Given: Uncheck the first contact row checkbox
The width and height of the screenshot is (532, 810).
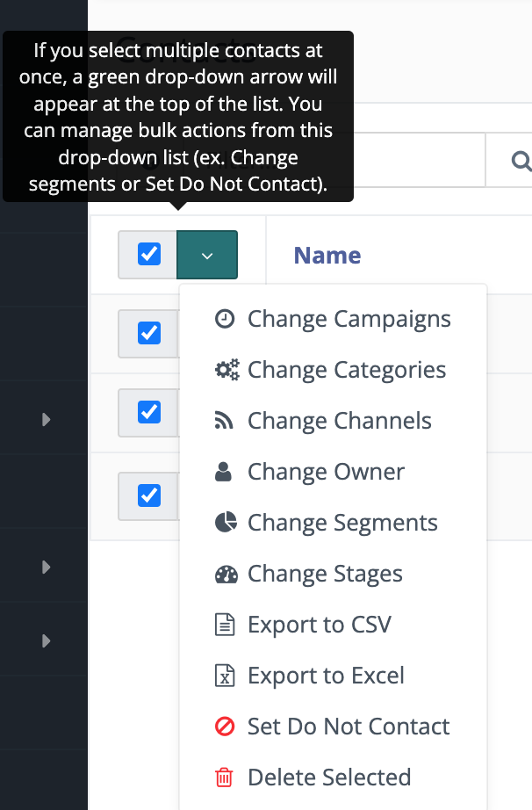Looking at the screenshot, I should 149,334.
